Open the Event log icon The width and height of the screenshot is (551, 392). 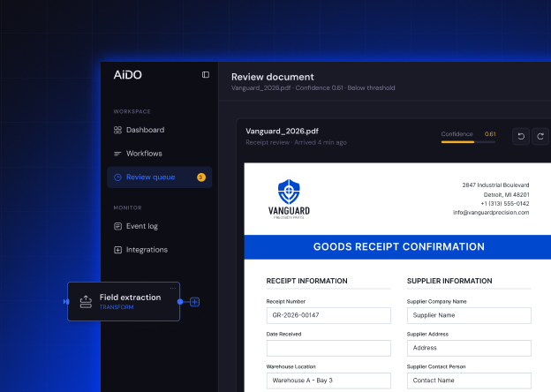(117, 226)
